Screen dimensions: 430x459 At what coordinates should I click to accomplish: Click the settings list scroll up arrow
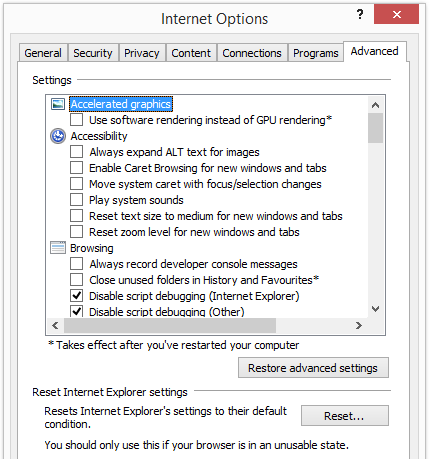[x=375, y=105]
